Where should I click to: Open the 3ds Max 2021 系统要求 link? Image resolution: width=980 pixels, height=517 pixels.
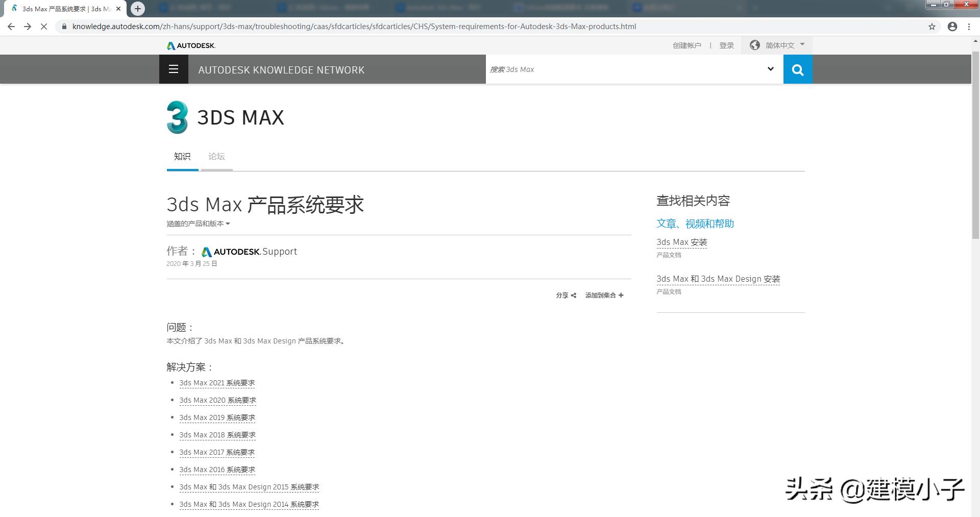click(217, 383)
